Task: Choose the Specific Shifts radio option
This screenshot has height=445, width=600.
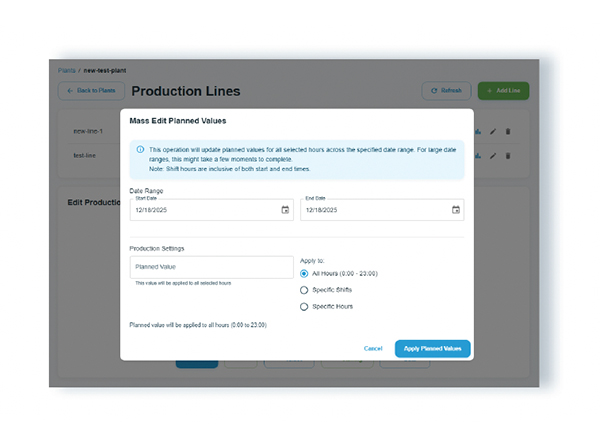Action: click(304, 290)
